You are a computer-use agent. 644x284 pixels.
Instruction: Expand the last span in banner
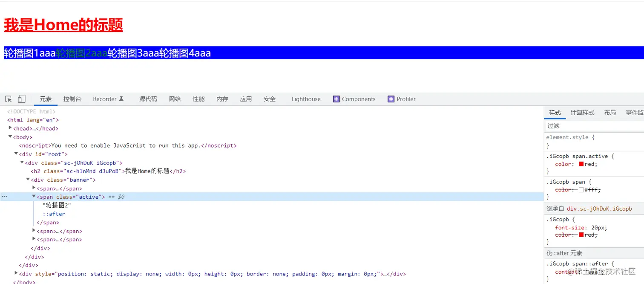(34, 239)
